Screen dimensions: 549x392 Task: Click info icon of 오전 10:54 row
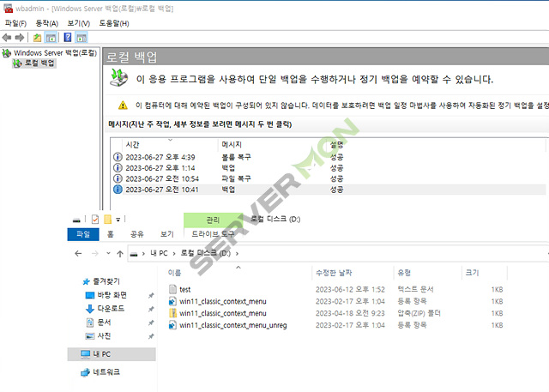tap(118, 179)
